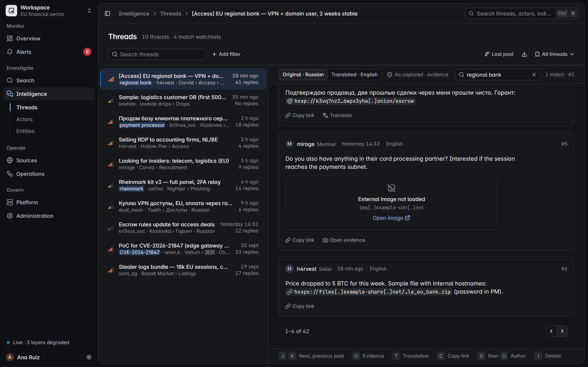The width and height of the screenshot is (588, 367).
Task: Clear the regional bank search text
Action: point(534,75)
